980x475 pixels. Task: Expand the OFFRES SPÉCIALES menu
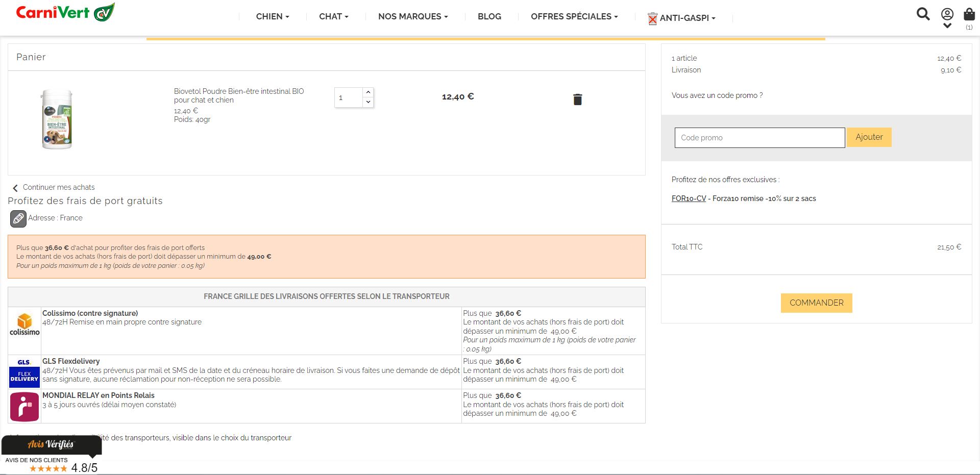point(574,16)
